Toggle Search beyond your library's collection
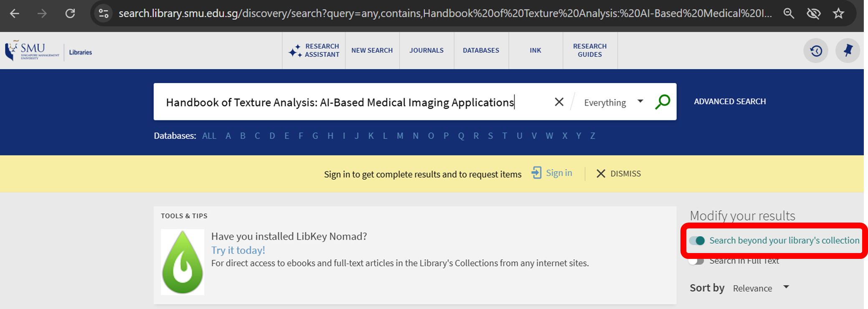 tap(697, 241)
